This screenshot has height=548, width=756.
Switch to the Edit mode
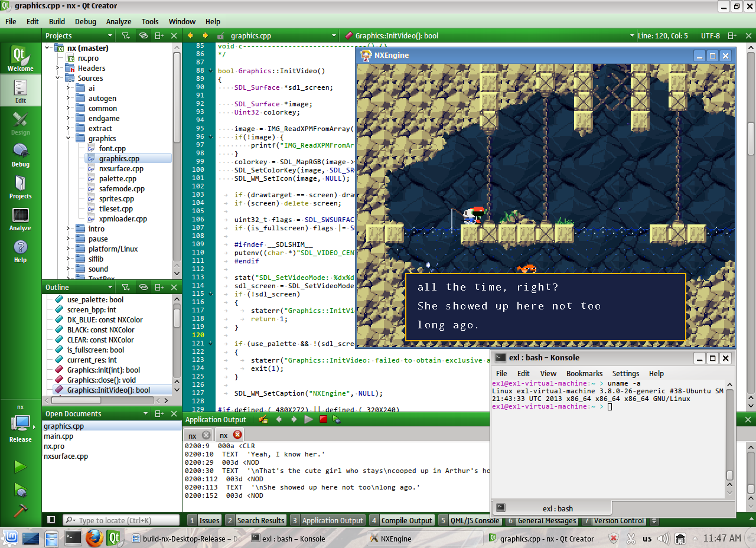pyautogui.click(x=21, y=90)
